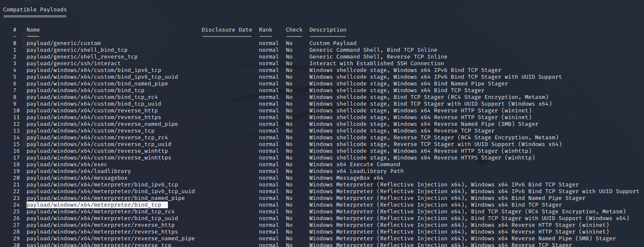Click "Interact with Established SSH Connection" description

coord(377,64)
